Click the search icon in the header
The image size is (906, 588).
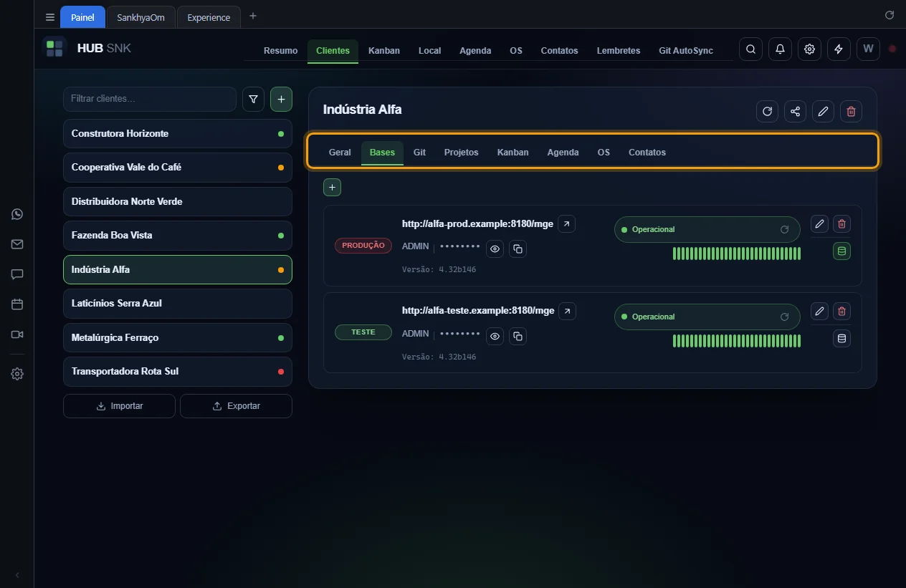pos(750,49)
